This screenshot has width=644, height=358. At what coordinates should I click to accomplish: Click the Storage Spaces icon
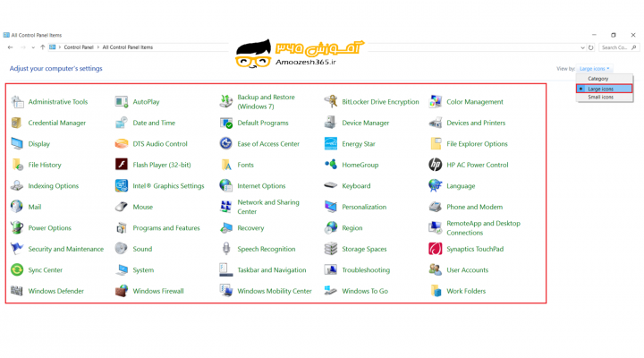(331, 249)
